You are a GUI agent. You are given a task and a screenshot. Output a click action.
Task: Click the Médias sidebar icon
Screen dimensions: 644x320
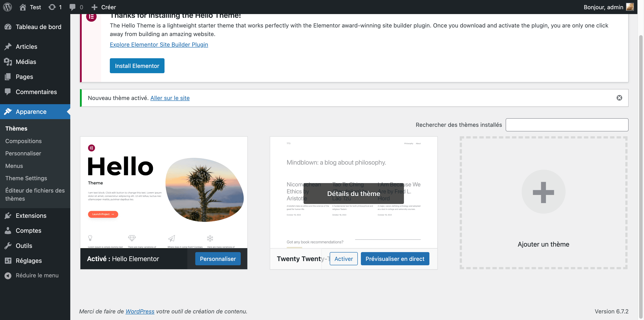8,62
